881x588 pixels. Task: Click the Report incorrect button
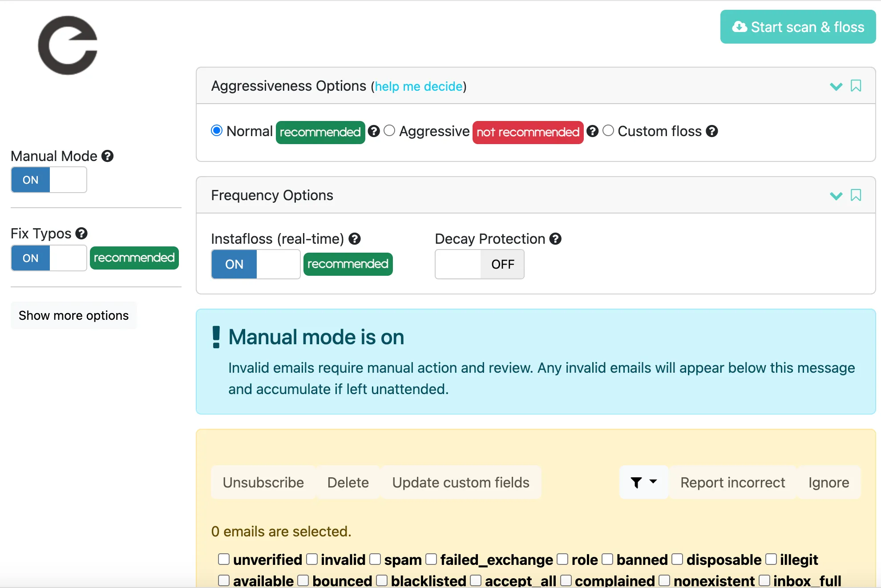pos(733,483)
